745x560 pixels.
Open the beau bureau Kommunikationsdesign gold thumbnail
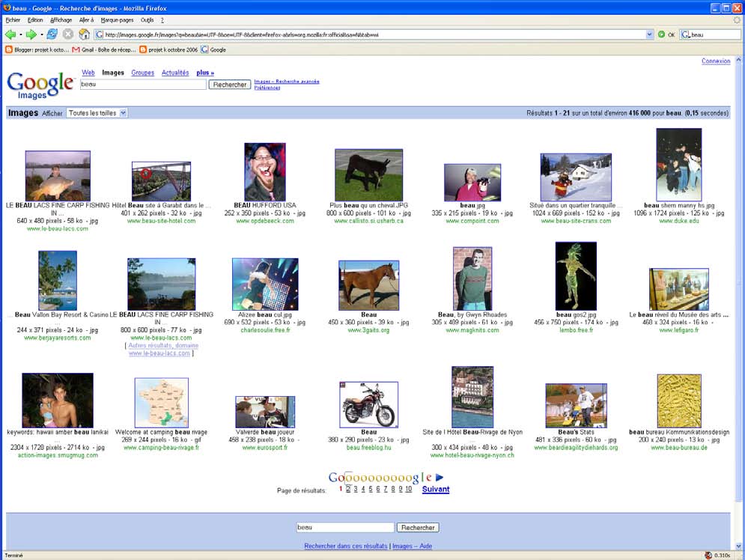click(x=679, y=401)
